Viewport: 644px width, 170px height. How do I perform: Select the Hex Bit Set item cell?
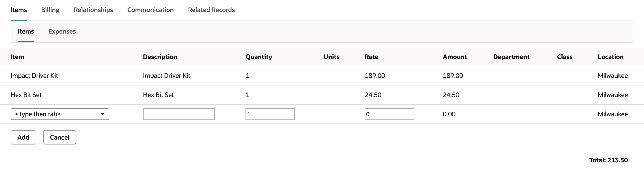click(26, 95)
